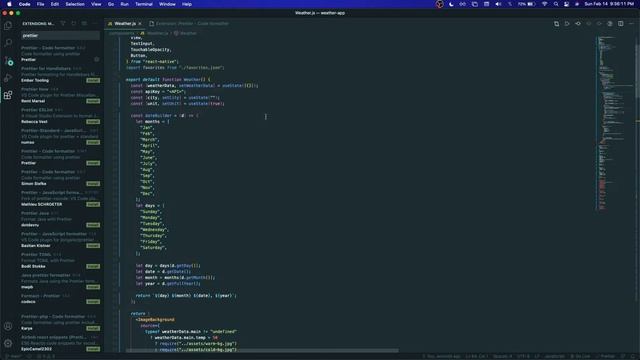The image size is (640, 360).
Task: Open the Edit menu
Action: click(55, 4)
